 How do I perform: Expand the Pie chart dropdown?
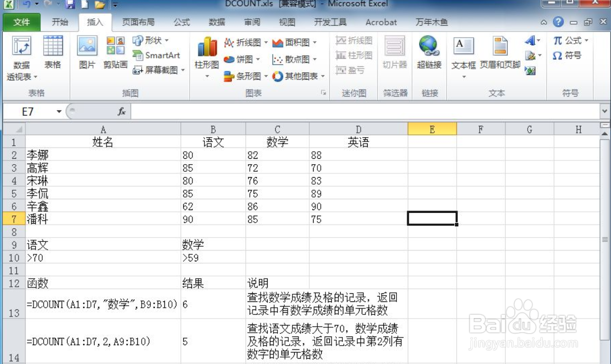point(258,59)
